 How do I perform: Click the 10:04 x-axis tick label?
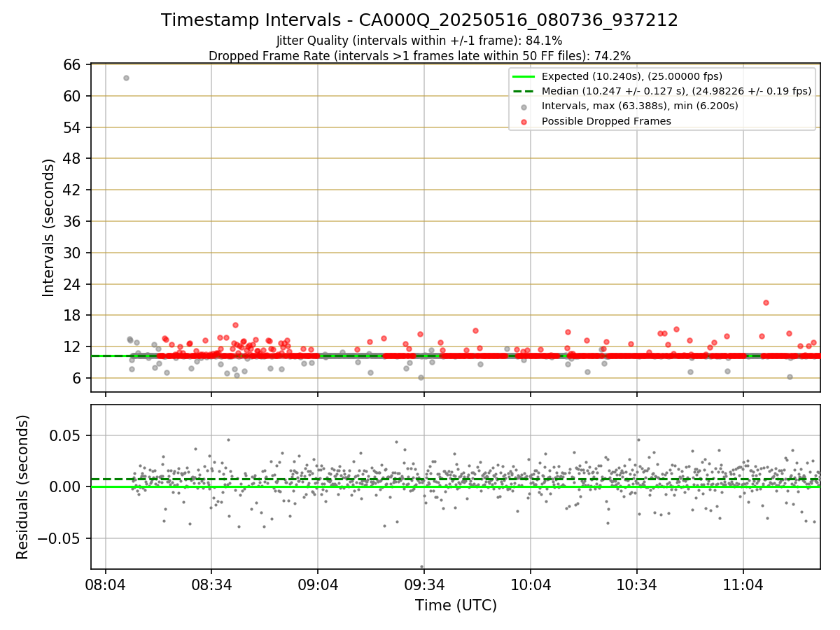pos(531,584)
